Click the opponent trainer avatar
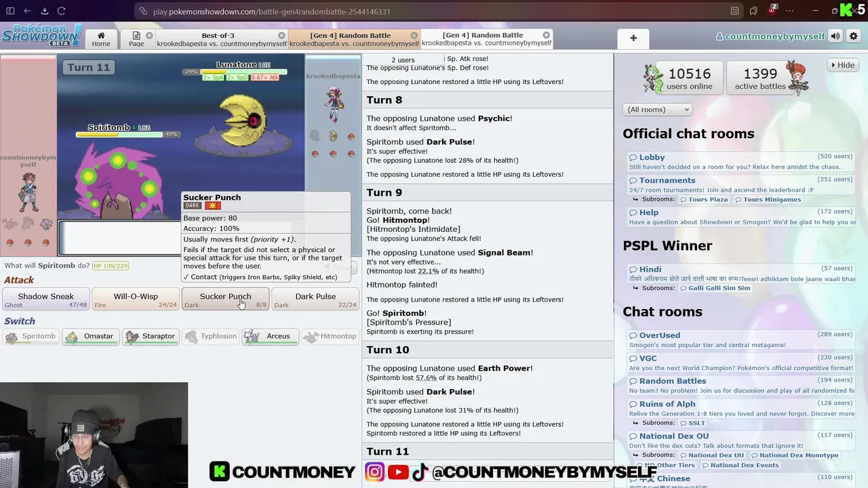The image size is (868, 488). (x=334, y=104)
